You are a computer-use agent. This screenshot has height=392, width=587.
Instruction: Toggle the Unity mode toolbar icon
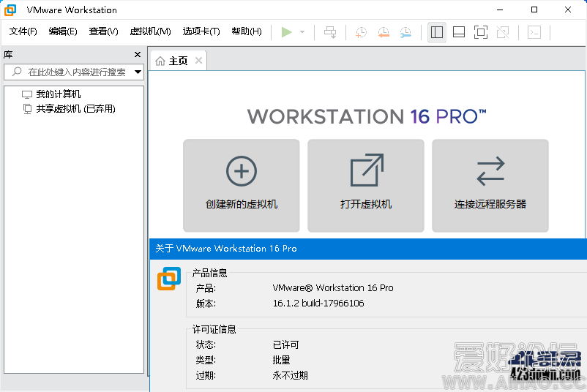(503, 32)
